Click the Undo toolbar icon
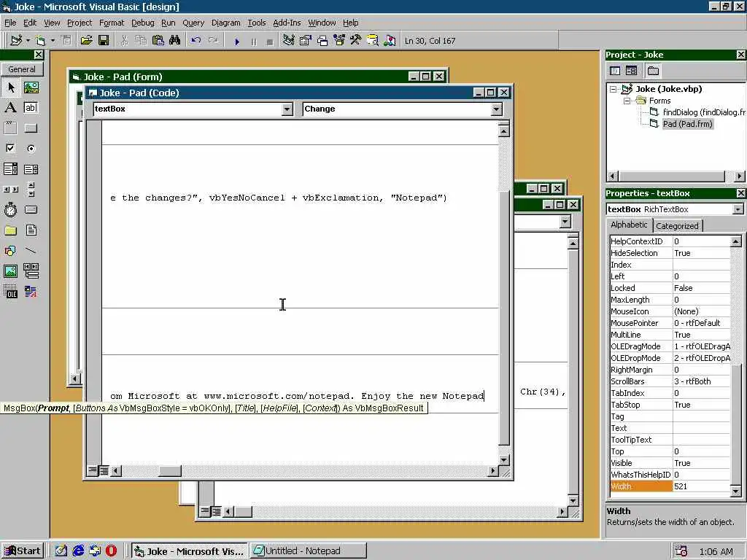The width and height of the screenshot is (747, 560). tap(196, 41)
